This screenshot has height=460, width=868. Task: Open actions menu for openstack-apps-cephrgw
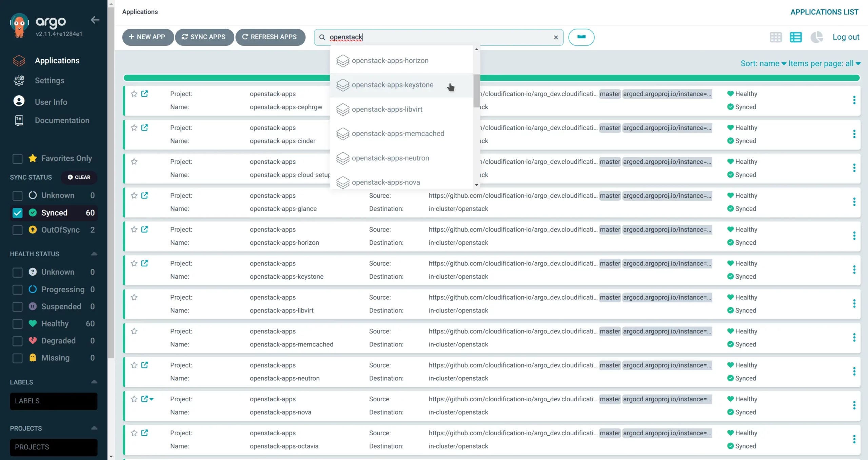[854, 100]
